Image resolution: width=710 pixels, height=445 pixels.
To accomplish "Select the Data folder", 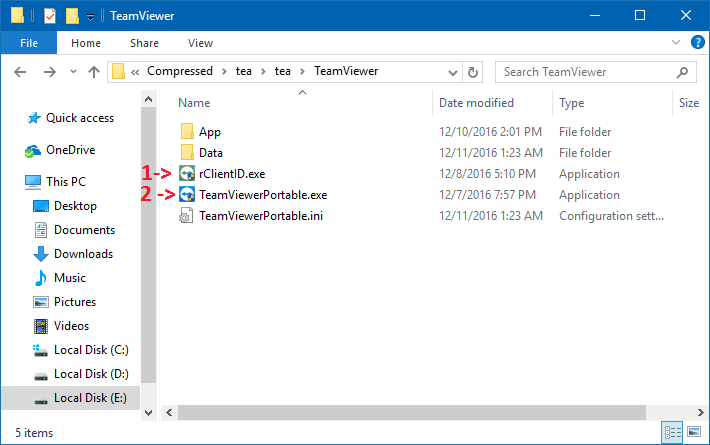I will tap(201, 153).
